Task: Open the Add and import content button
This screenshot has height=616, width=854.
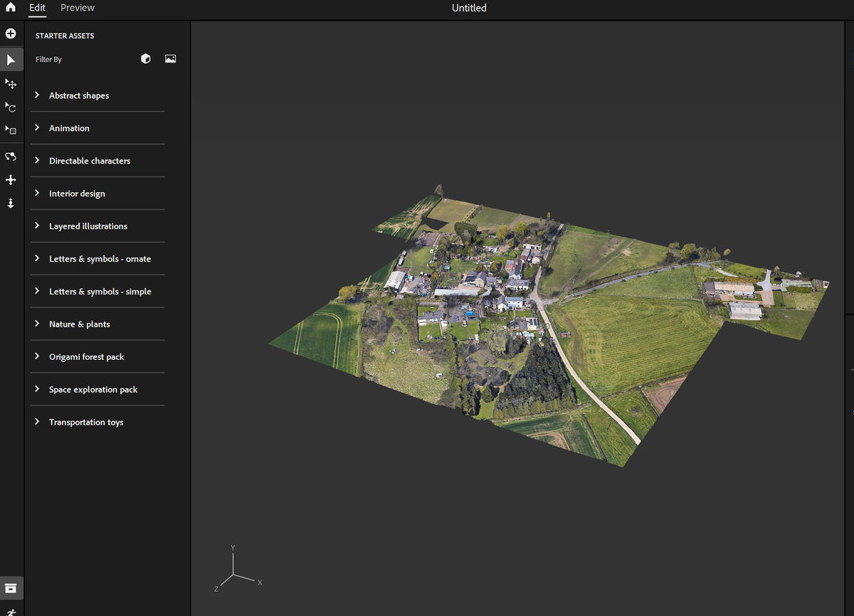Action: pyautogui.click(x=11, y=33)
